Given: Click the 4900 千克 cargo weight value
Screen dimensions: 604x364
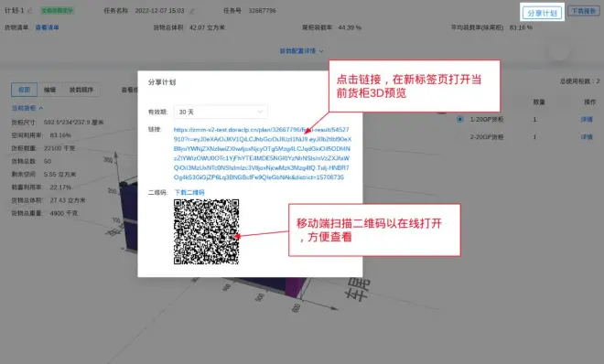Looking at the screenshot, I should pos(63,213).
